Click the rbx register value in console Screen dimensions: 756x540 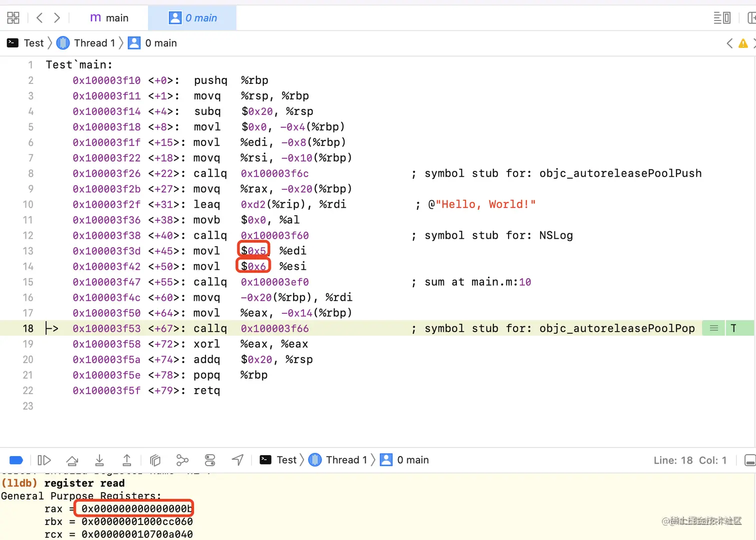coord(137,522)
